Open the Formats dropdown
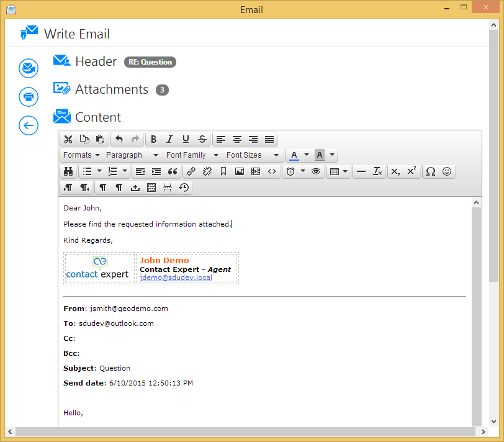This screenshot has width=504, height=442. [x=81, y=155]
